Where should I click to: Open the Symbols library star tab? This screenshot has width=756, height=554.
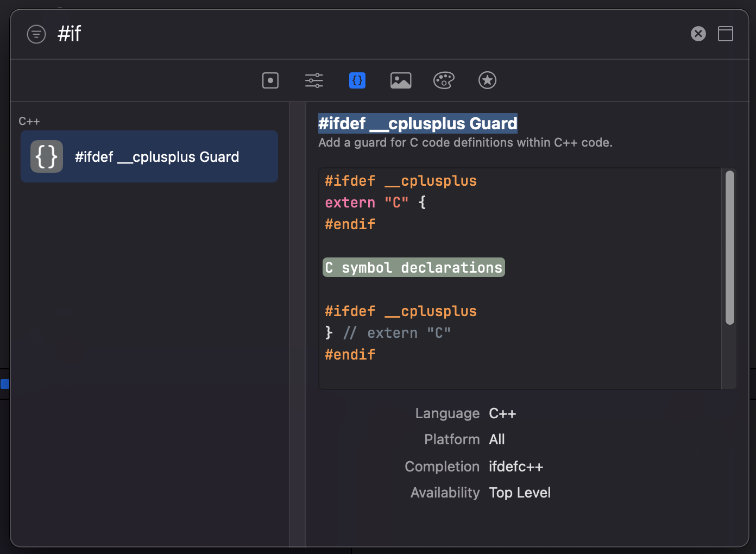487,80
